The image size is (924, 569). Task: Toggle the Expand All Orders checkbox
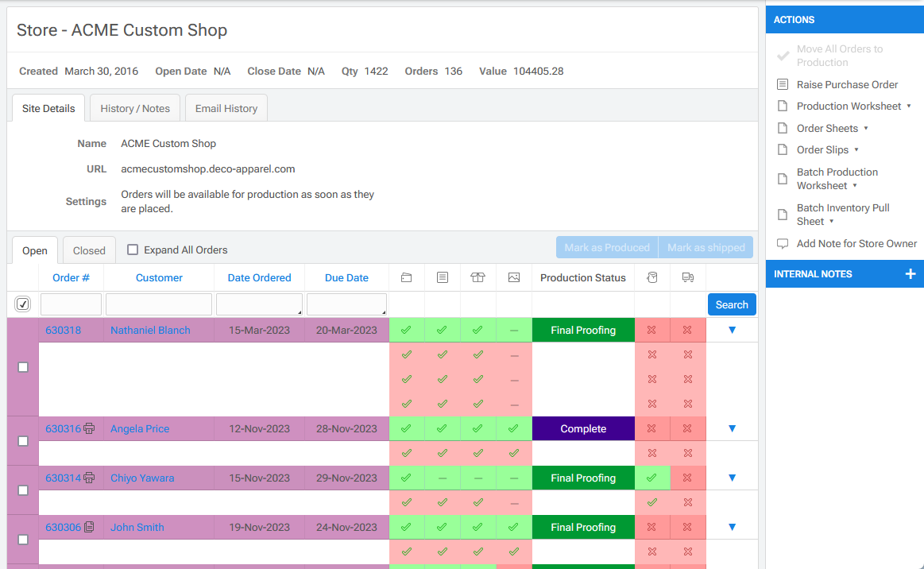click(x=133, y=250)
